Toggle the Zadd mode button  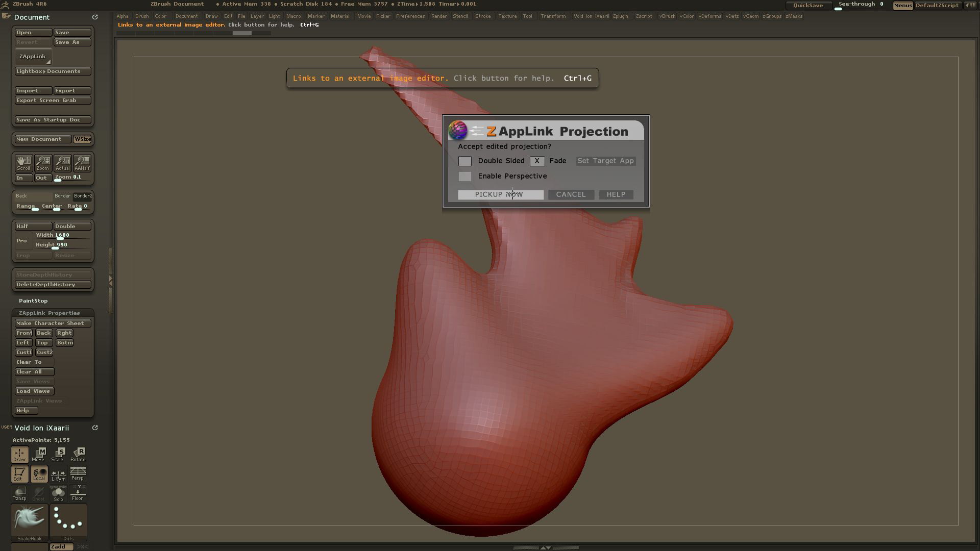click(61, 547)
